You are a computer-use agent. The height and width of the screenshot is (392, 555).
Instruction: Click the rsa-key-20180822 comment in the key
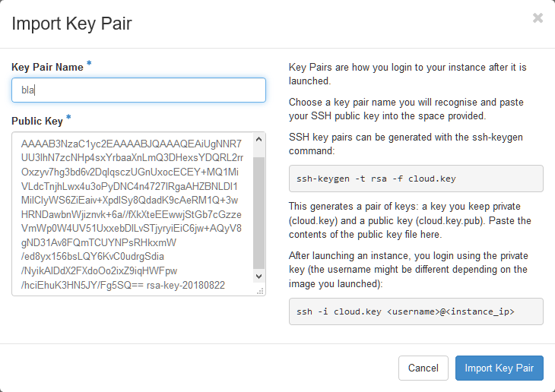199,286
